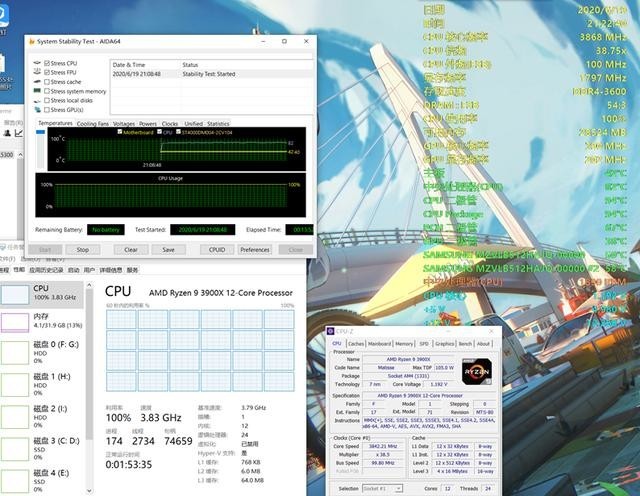Switch to 用户 tab in Task Manager
Image resolution: width=640 pixels, height=496 pixels.
89,270
